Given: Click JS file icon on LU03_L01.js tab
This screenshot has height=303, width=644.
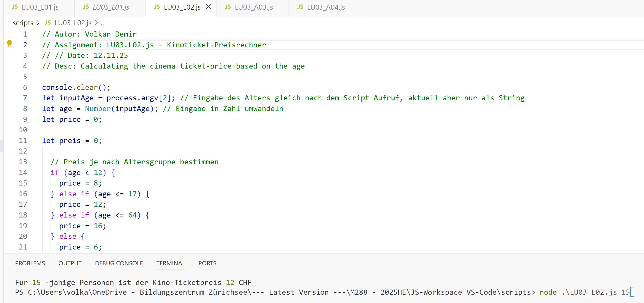Looking at the screenshot, I should point(15,7).
